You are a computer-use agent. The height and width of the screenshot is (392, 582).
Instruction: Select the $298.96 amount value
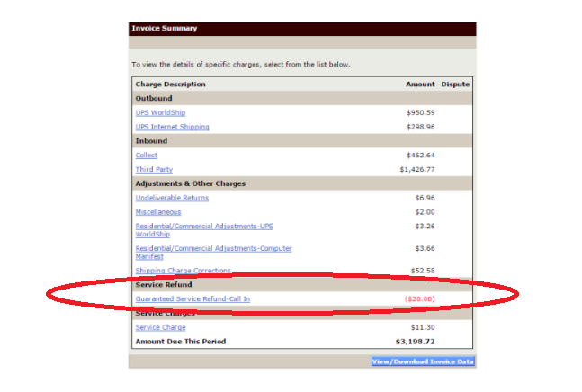[421, 127]
